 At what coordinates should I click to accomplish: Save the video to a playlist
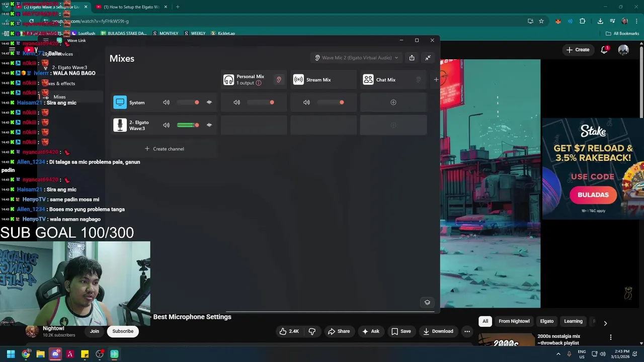click(401, 331)
